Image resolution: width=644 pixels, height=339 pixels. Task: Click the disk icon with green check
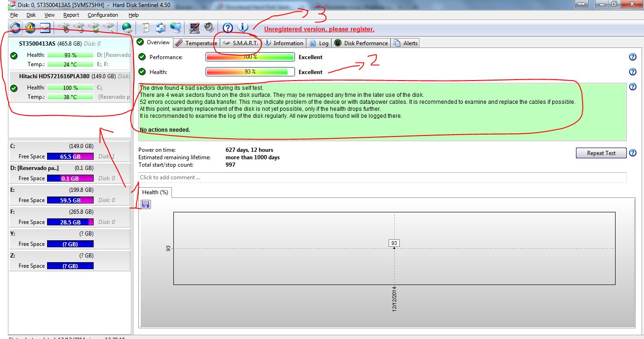[x=94, y=28]
